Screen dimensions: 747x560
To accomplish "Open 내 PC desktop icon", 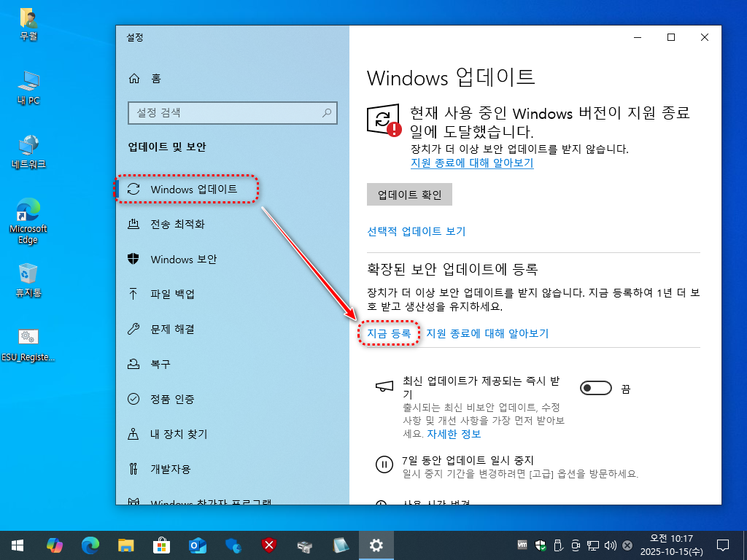I will [x=28, y=88].
